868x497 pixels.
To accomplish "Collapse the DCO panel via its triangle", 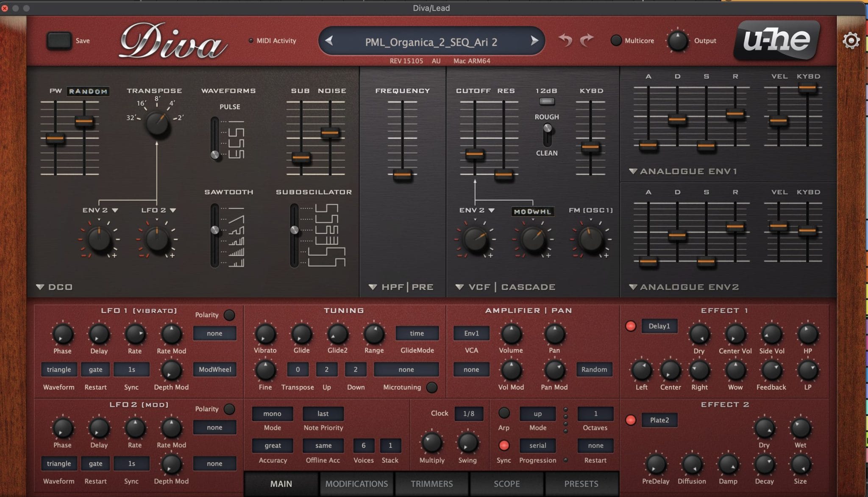I will 41,287.
